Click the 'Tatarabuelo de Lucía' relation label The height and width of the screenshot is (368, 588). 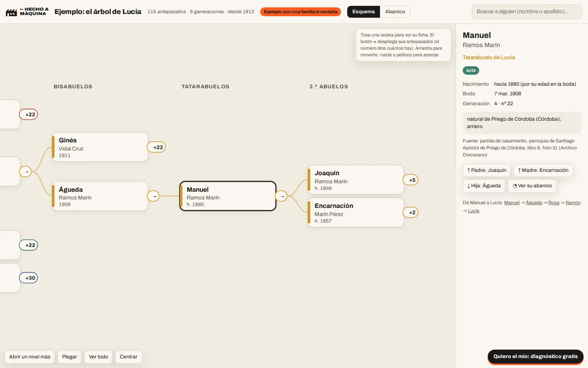pyautogui.click(x=488, y=57)
